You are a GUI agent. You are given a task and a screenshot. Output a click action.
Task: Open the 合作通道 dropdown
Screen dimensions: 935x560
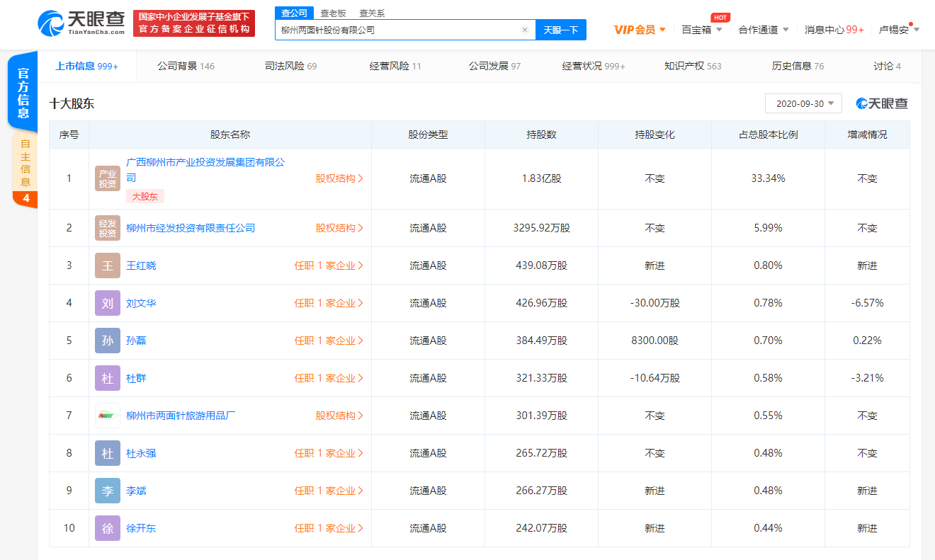coord(763,30)
